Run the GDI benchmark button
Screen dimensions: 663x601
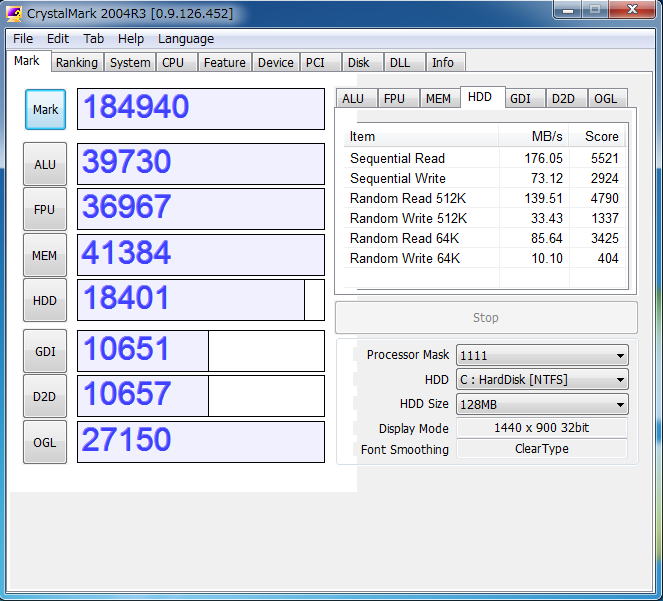[x=45, y=351]
